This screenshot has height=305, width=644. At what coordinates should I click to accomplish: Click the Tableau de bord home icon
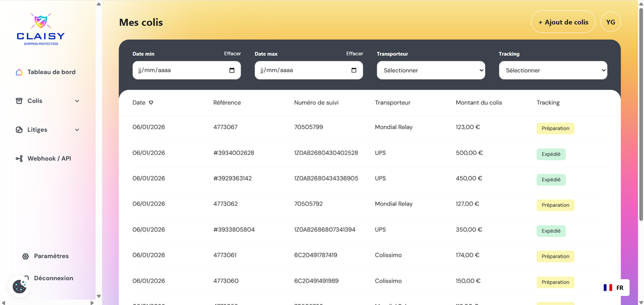coord(19,72)
